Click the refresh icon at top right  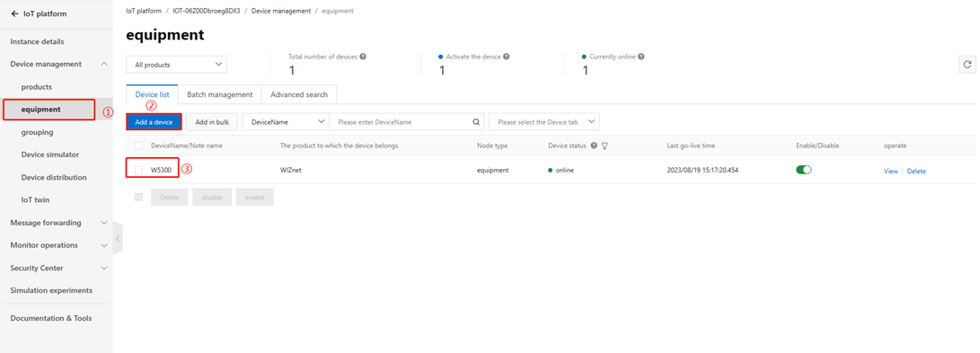click(x=967, y=65)
